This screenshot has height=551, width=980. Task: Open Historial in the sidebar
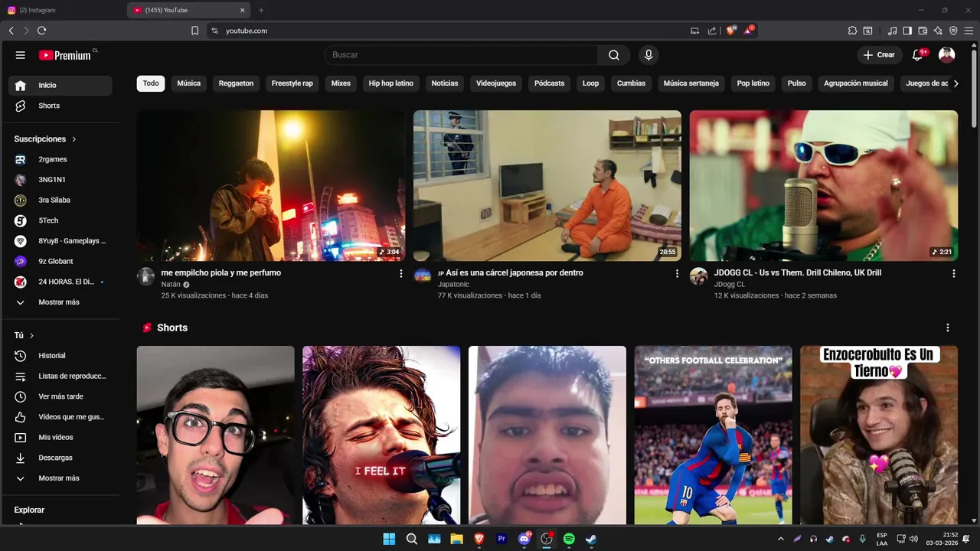pos(60,356)
